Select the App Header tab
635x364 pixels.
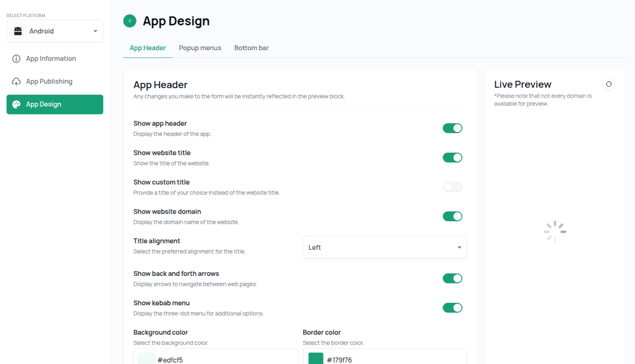point(148,48)
